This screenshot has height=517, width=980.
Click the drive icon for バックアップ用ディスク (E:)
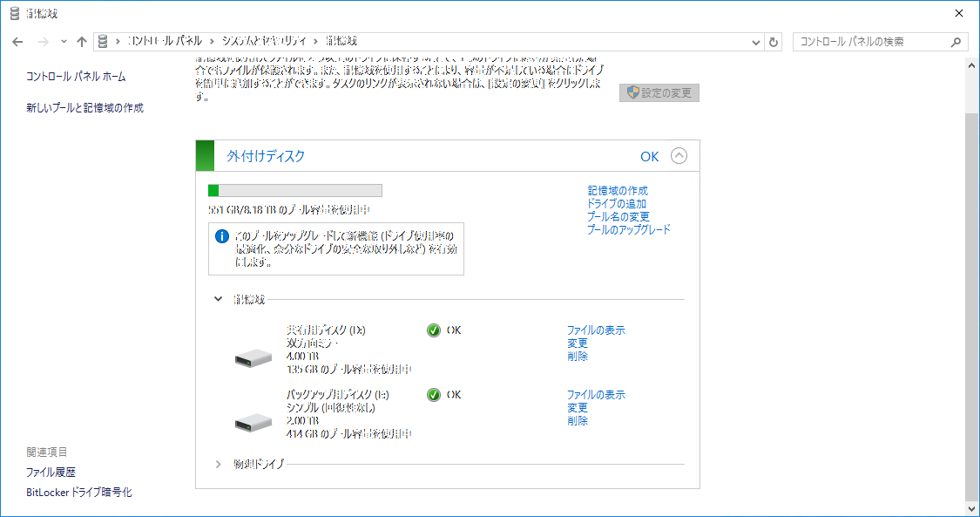(253, 422)
